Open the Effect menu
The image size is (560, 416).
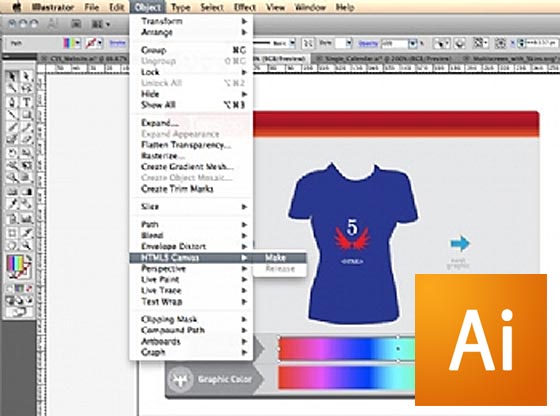pyautogui.click(x=245, y=7)
